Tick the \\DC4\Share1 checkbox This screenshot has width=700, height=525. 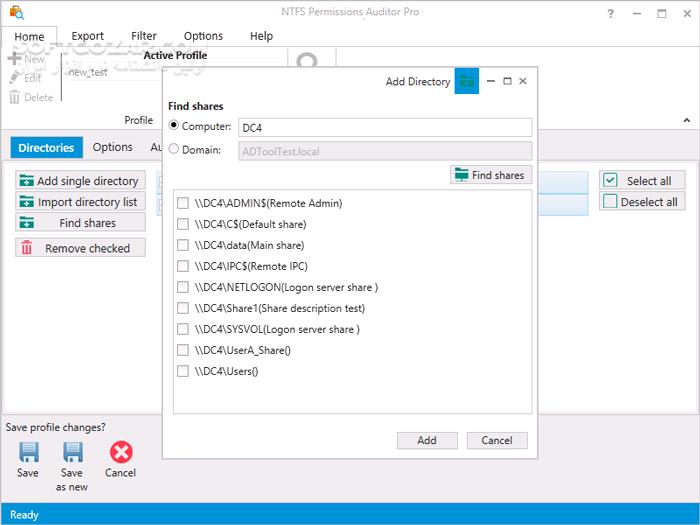[x=183, y=308]
